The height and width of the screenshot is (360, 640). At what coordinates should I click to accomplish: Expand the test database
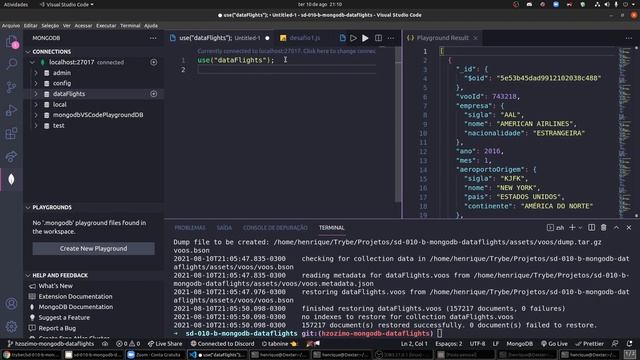point(36,126)
